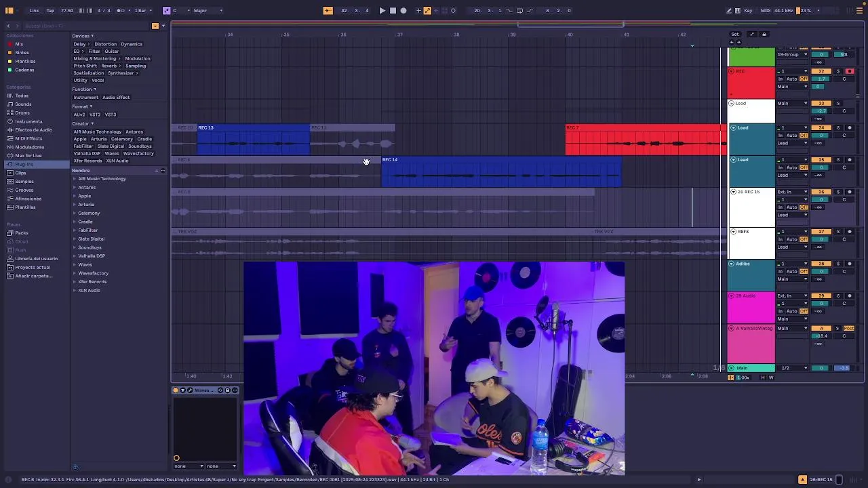868x488 pixels.
Task: Edit the tempo value 77.50
Action: tap(67, 10)
